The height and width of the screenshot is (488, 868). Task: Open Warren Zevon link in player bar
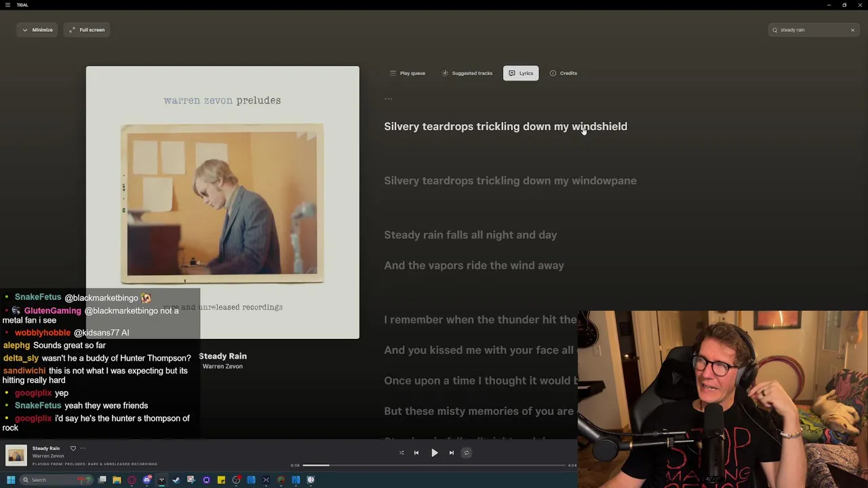click(x=48, y=456)
